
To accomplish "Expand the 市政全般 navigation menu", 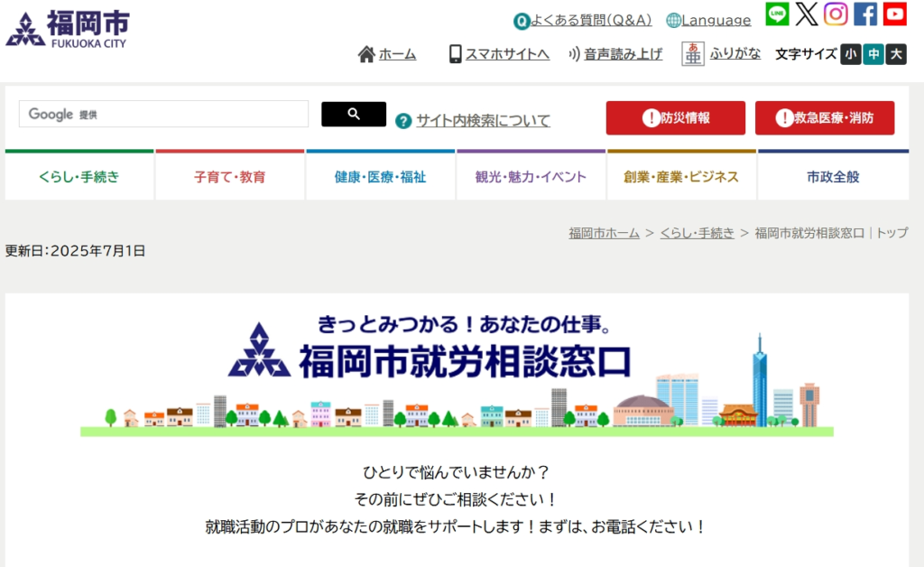I will click(x=833, y=177).
